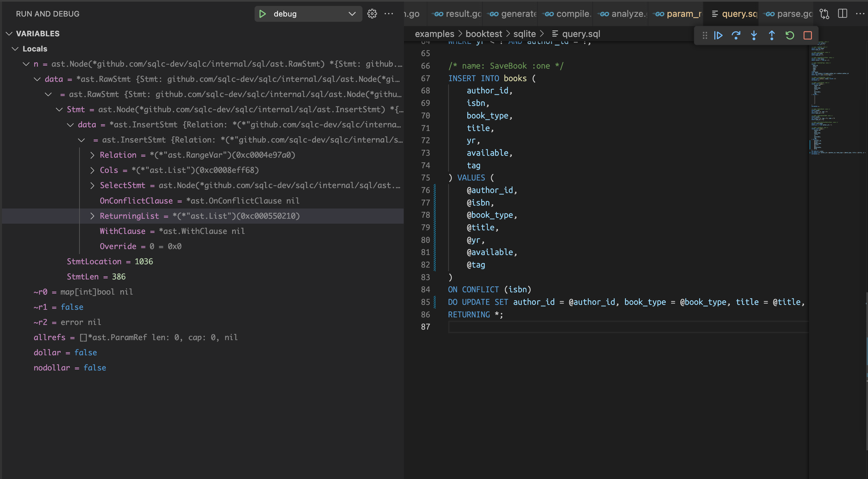Collapse the unnamed ast.InsertStmt node
This screenshot has height=479, width=868.
point(81,140)
